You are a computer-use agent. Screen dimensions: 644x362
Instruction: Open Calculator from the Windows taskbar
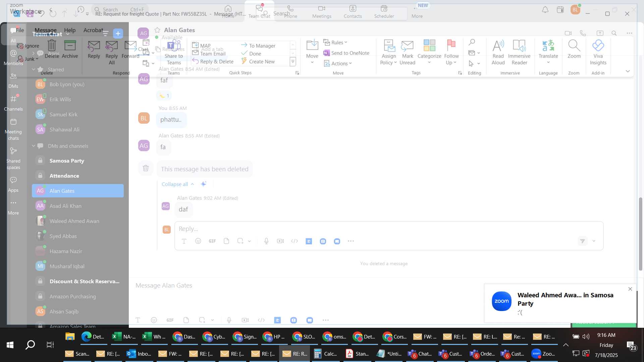[x=325, y=354]
